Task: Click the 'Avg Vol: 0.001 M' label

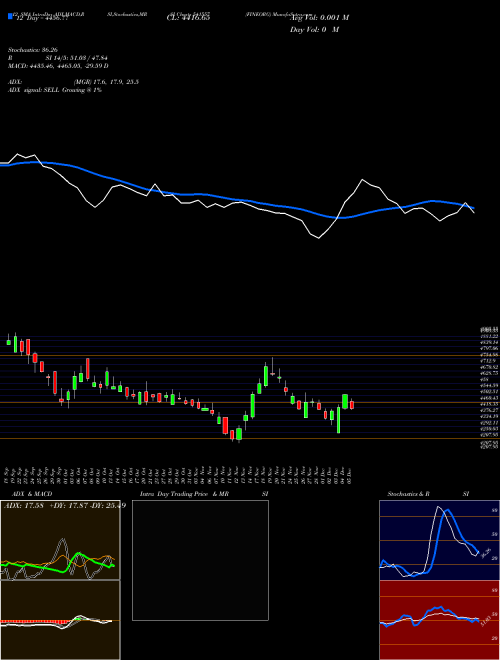Action: (319, 17)
